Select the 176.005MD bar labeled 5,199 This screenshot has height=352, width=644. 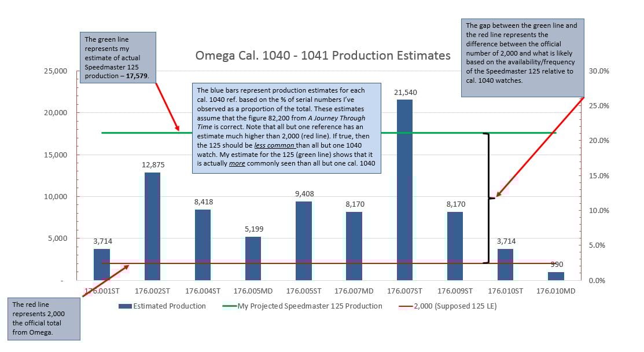(253, 258)
